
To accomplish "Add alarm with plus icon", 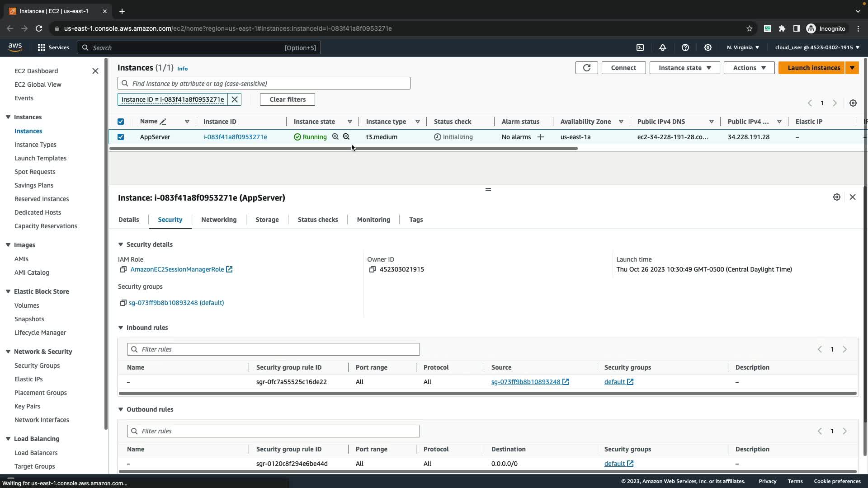I will (540, 137).
